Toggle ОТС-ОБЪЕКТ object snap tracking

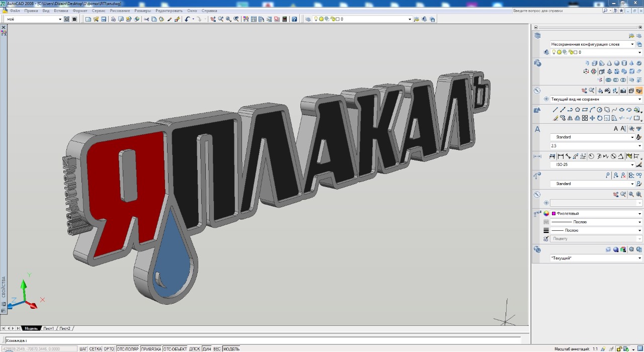(x=175, y=348)
